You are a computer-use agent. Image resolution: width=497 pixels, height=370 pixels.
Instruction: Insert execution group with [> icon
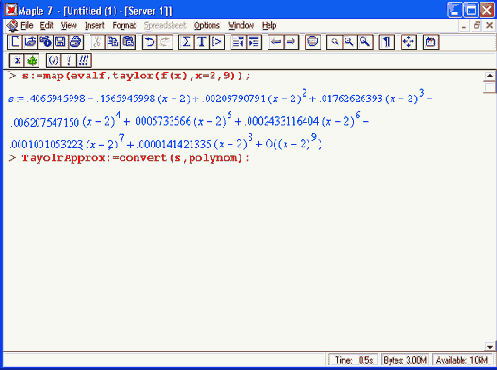point(217,42)
